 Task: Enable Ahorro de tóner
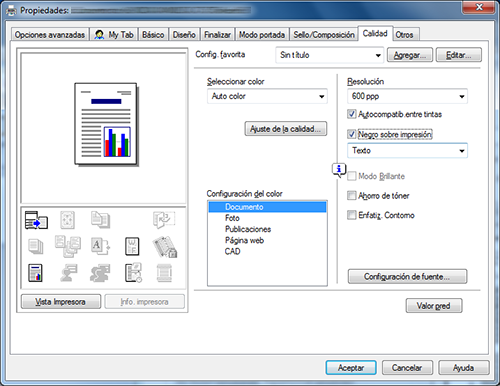pos(351,195)
